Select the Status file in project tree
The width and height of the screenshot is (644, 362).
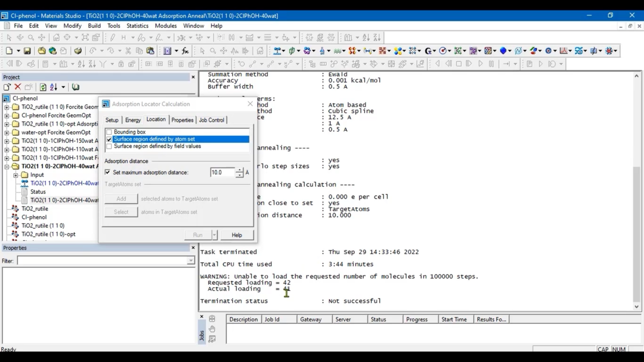[38, 191]
